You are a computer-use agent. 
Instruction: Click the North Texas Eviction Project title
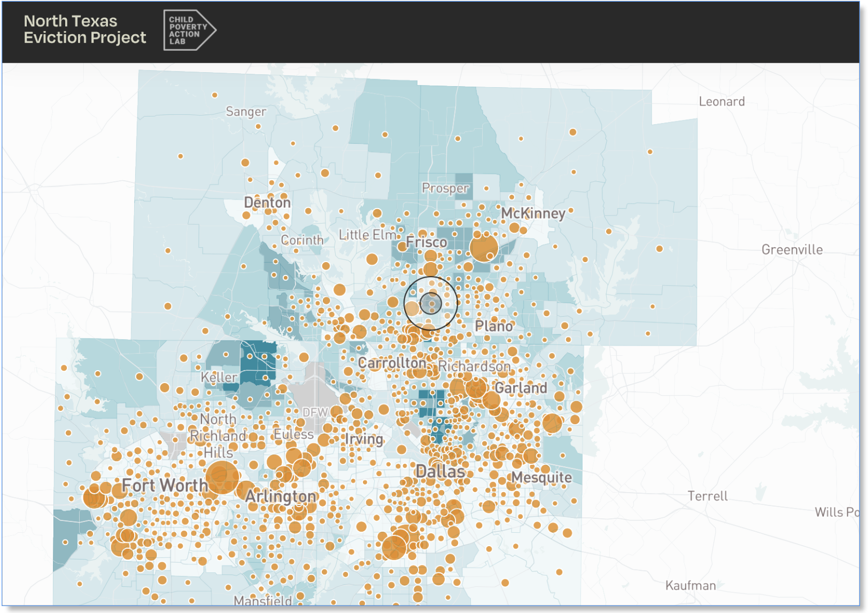[x=84, y=29]
